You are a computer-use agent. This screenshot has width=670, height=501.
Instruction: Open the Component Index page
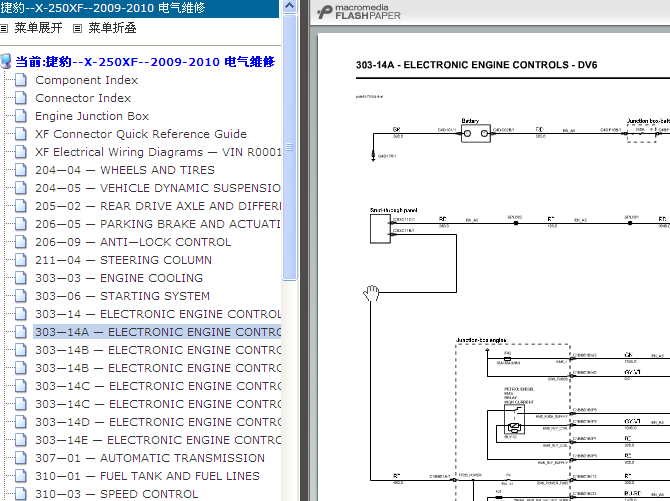coord(87,80)
